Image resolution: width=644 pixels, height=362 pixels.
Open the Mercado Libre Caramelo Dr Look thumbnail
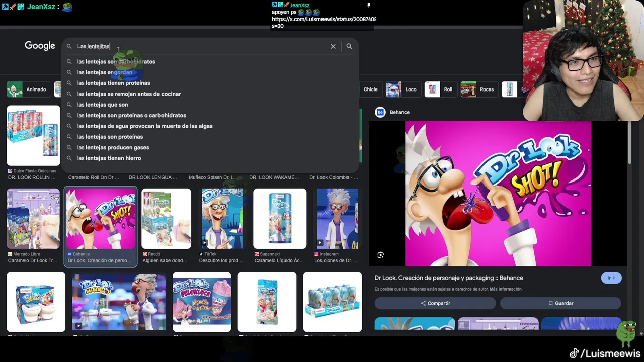[x=33, y=219]
